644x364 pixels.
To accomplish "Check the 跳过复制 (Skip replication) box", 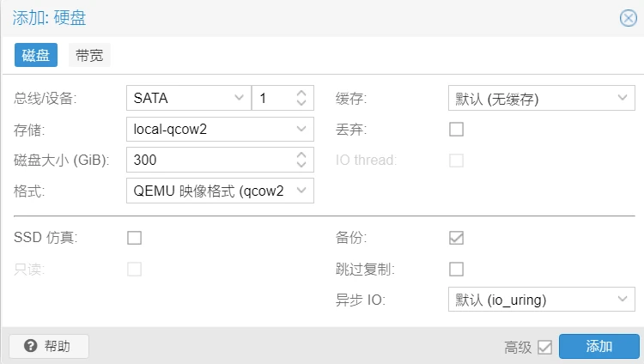I will pos(457,269).
